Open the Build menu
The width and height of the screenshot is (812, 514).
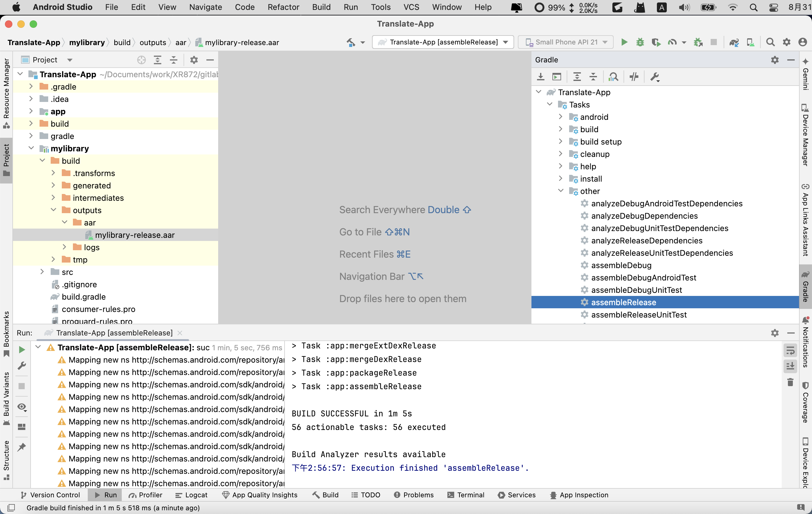coord(321,7)
